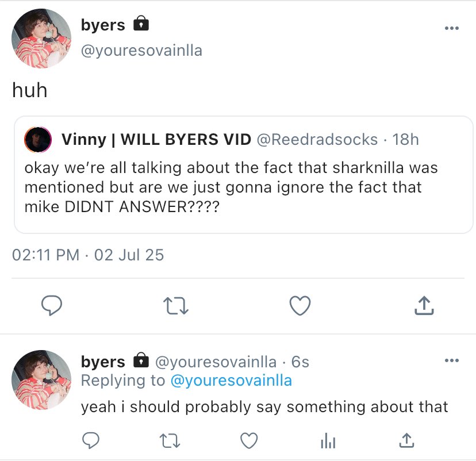Retweet the "say something" reply tweet

click(169, 441)
